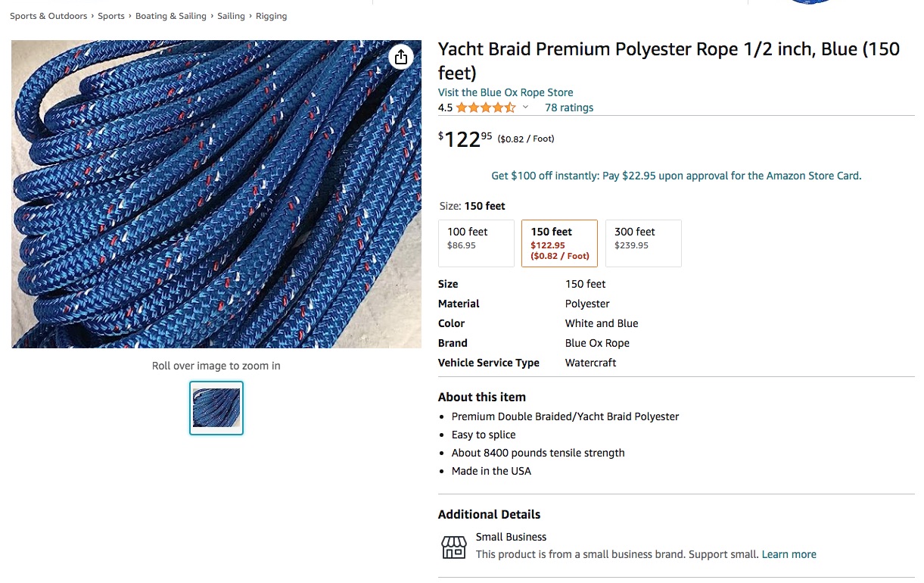The image size is (924, 583).
Task: Click the main blue rope product image
Action: pos(216,195)
